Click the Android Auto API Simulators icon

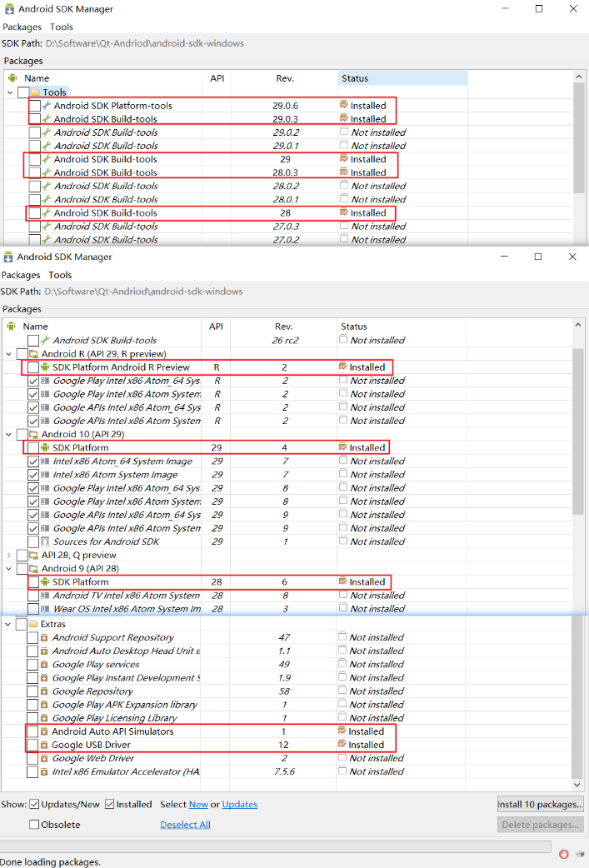[45, 731]
